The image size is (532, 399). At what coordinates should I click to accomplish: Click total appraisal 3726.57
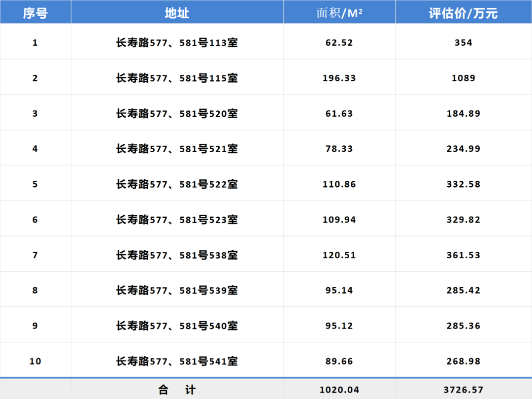click(464, 390)
